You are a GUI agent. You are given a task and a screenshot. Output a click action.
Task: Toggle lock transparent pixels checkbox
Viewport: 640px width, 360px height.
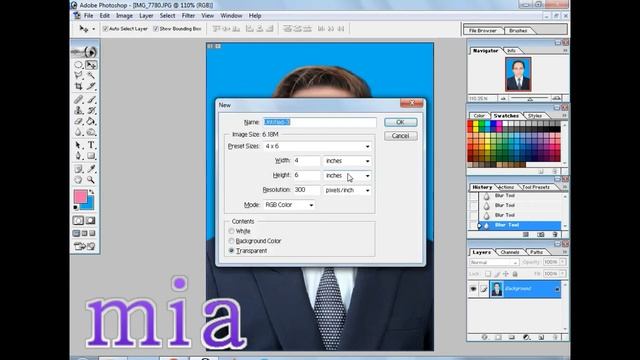[488, 274]
